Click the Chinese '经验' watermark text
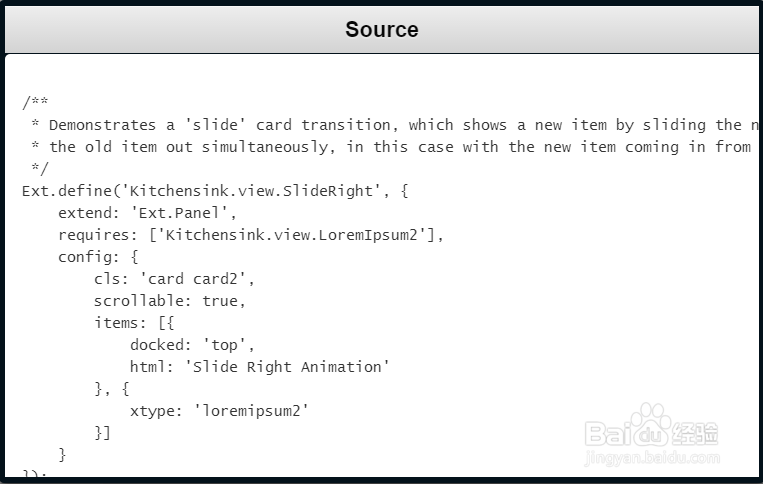 pos(696,433)
